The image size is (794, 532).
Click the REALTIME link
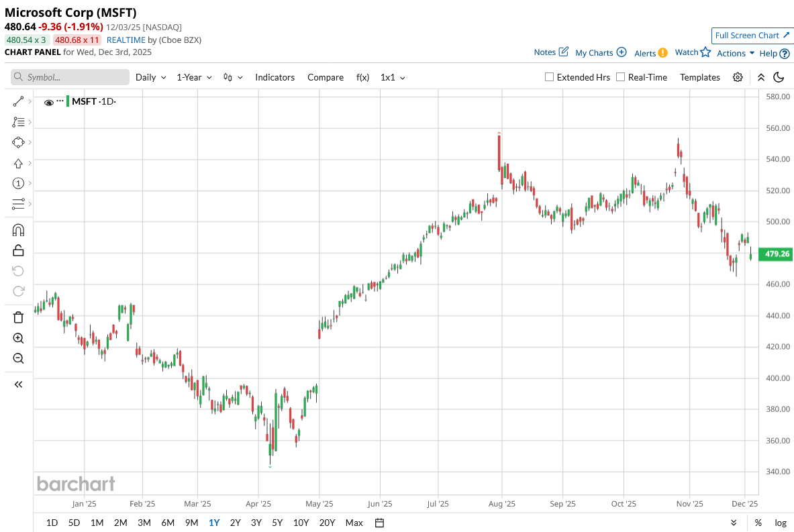126,40
